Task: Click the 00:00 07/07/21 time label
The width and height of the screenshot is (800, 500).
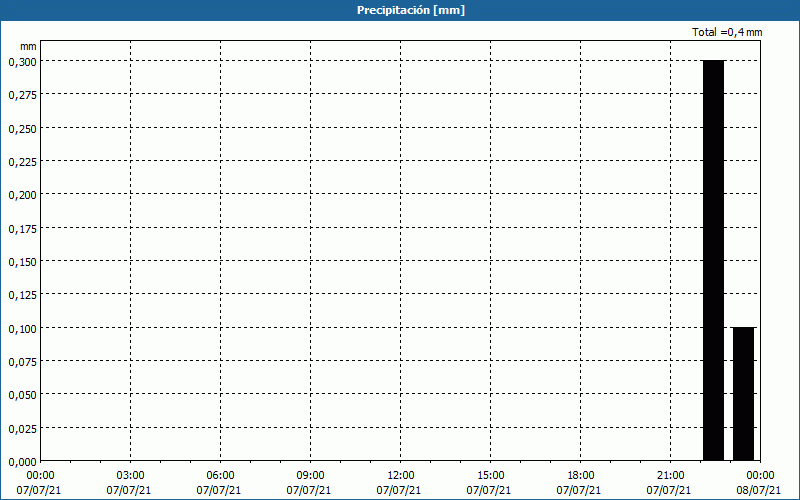Action: pos(39,483)
